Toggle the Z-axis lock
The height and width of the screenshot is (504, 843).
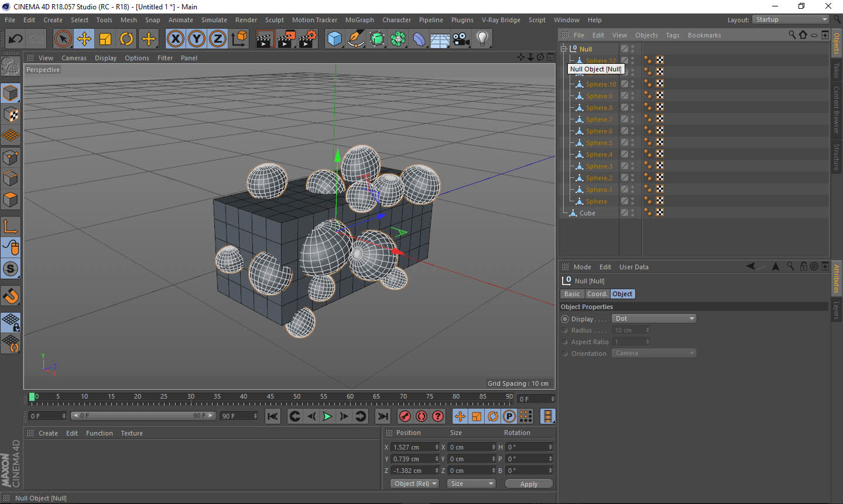pyautogui.click(x=217, y=39)
